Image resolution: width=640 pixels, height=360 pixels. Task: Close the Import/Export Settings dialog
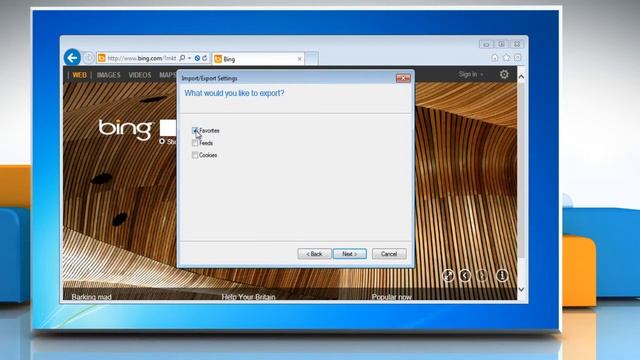(x=403, y=78)
